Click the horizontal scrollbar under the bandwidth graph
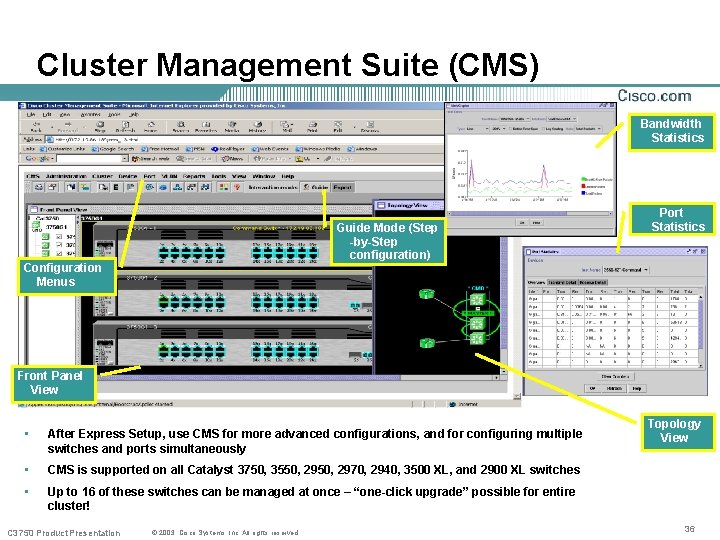 coord(531,214)
